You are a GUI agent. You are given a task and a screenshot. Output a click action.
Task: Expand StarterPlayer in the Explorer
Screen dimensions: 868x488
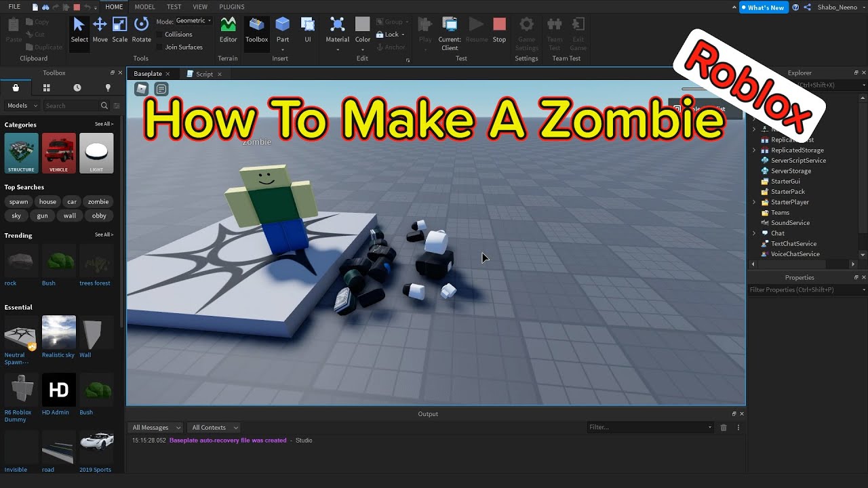tap(754, 202)
